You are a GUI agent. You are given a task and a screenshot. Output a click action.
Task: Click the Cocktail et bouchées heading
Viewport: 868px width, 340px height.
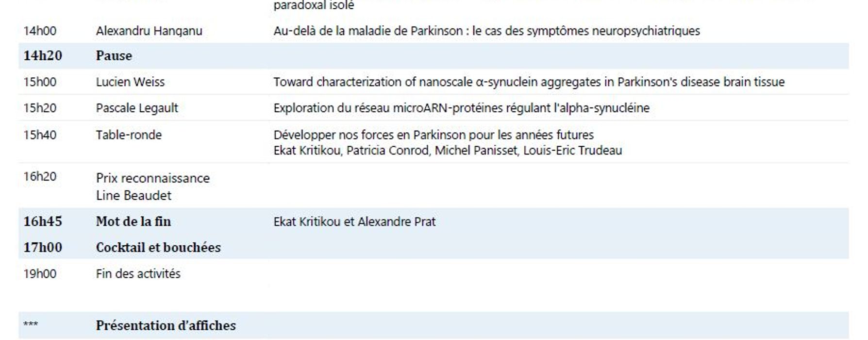coord(158,248)
